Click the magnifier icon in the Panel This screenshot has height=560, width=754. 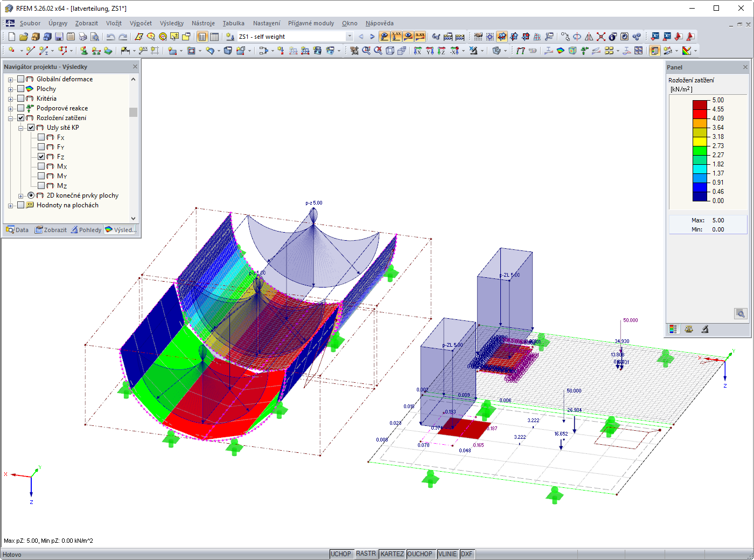741,313
